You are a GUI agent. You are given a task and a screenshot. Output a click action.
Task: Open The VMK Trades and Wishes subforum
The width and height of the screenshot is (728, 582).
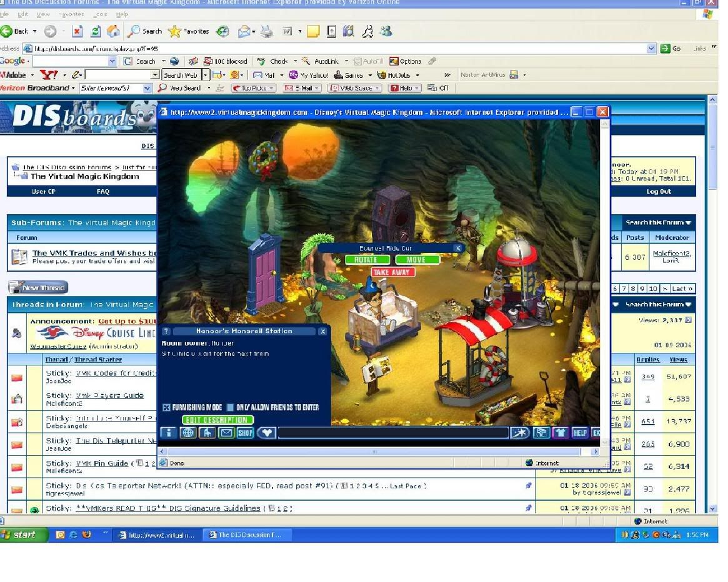94,253
